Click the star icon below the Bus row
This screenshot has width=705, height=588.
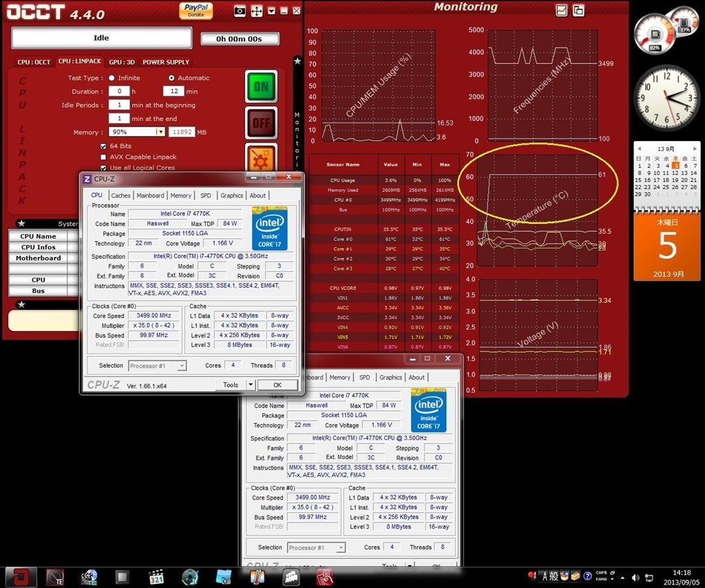tap(21, 304)
